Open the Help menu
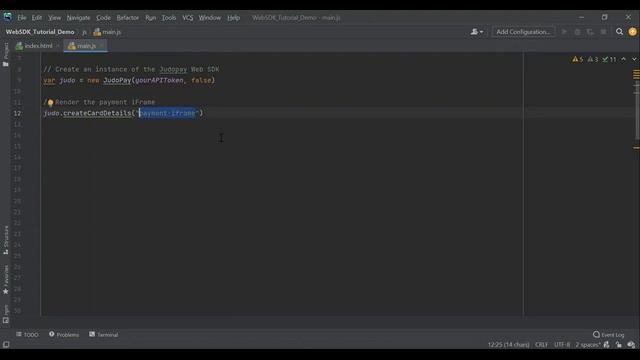Viewport: 640px width, 360px height. tap(233, 18)
